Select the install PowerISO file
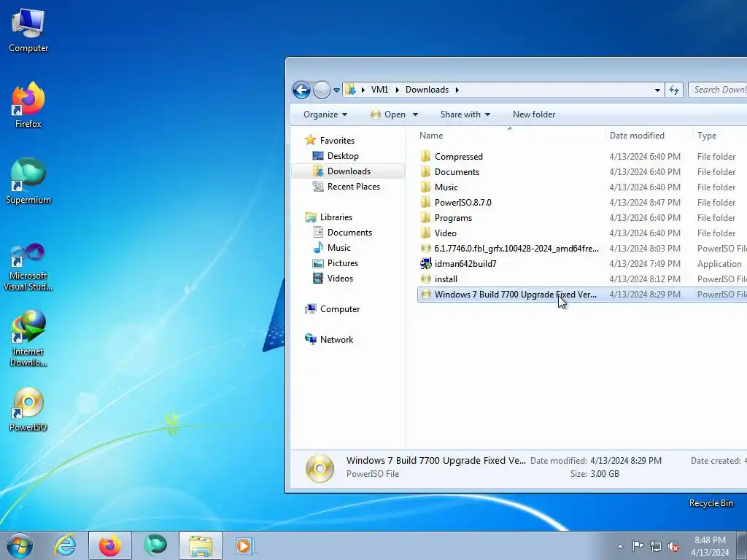Viewport: 747px width, 560px height. pos(446,279)
